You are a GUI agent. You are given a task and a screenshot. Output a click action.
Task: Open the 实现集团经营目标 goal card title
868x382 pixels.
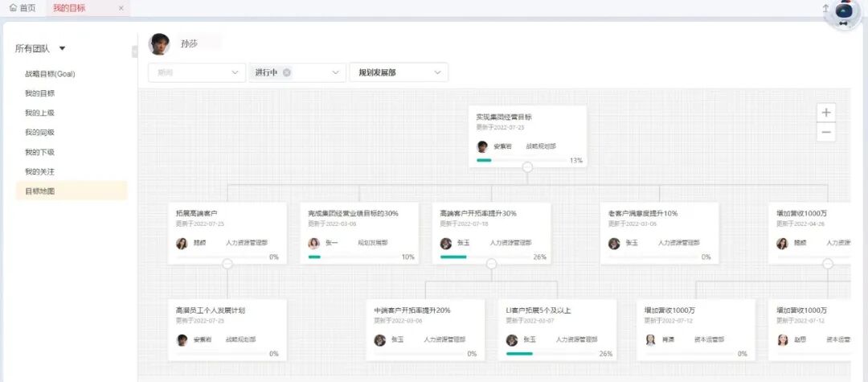[x=504, y=117]
